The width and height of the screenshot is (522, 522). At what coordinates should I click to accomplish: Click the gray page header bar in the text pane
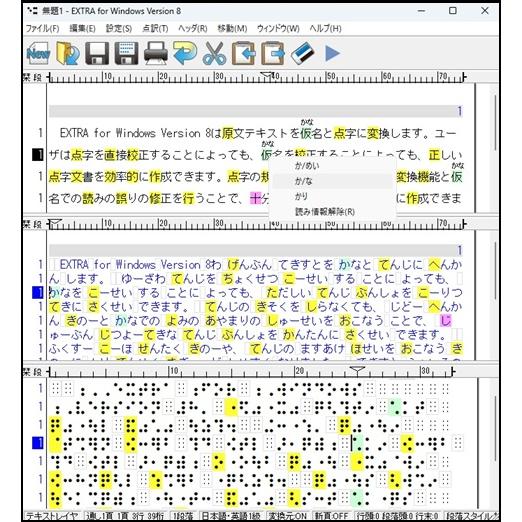point(256,111)
